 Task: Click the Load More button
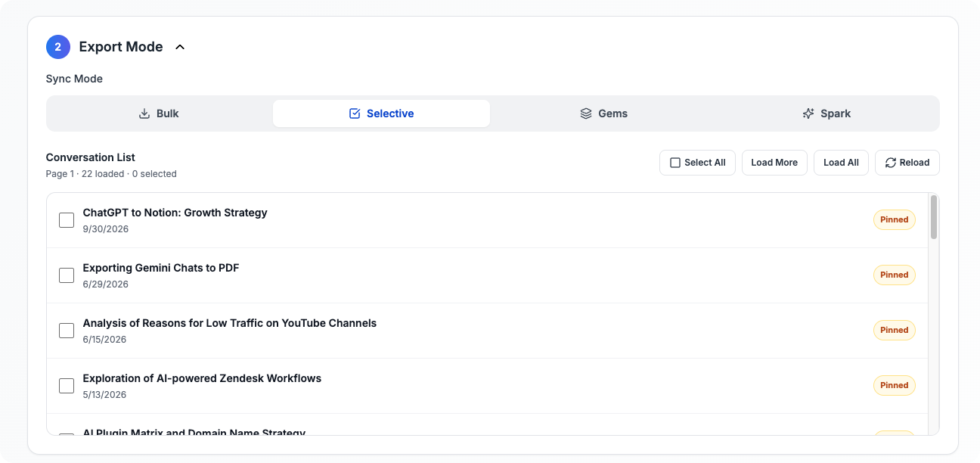point(774,163)
